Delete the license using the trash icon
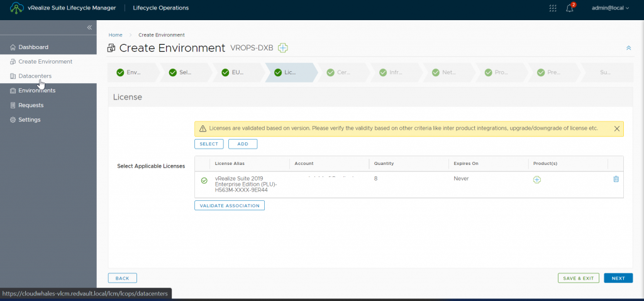The image size is (644, 301). (616, 179)
